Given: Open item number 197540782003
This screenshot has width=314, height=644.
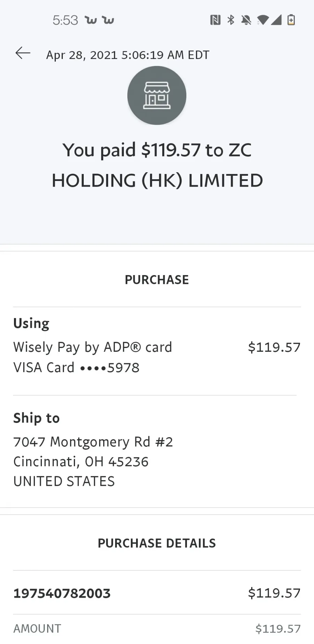Looking at the screenshot, I should tap(157, 593).
